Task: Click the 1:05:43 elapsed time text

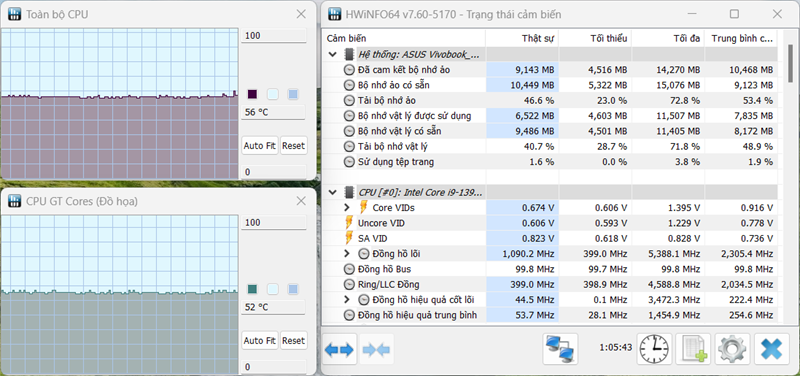Action: click(x=616, y=347)
